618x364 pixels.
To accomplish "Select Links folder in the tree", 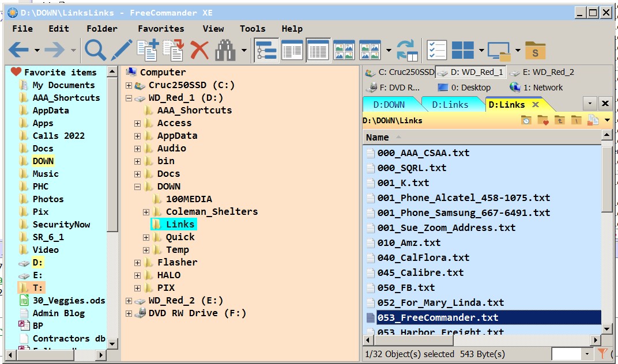I will [174, 224].
